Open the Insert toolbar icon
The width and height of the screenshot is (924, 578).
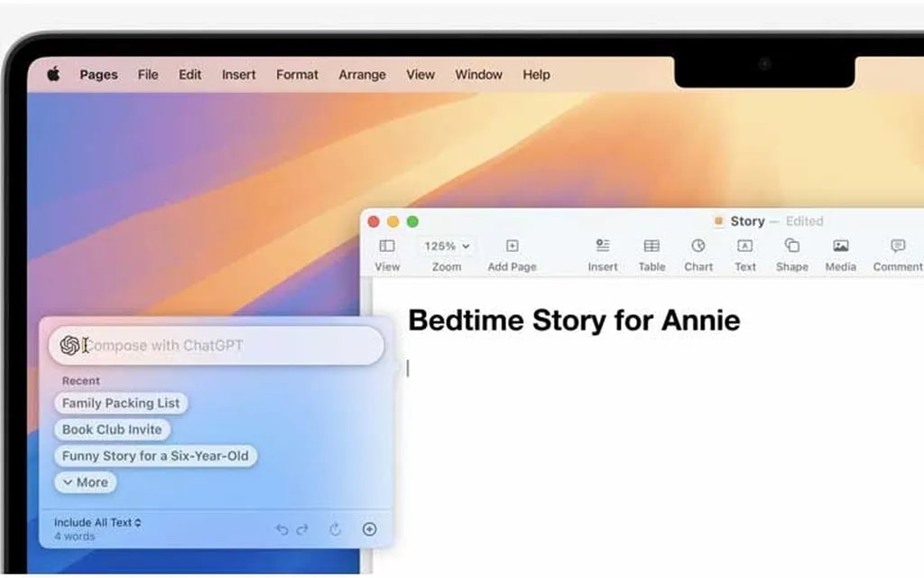603,246
